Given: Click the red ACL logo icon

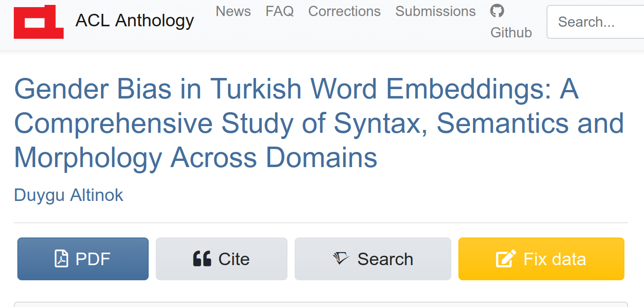Looking at the screenshot, I should [39, 22].
